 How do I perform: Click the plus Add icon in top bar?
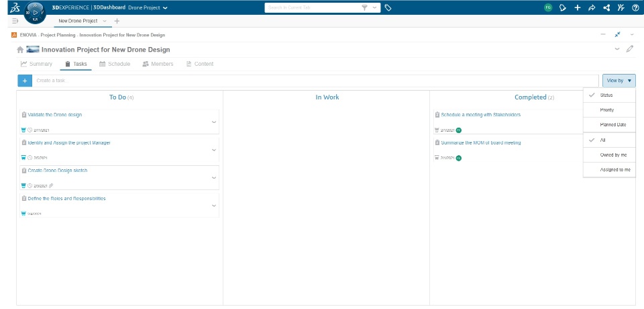(578, 7)
